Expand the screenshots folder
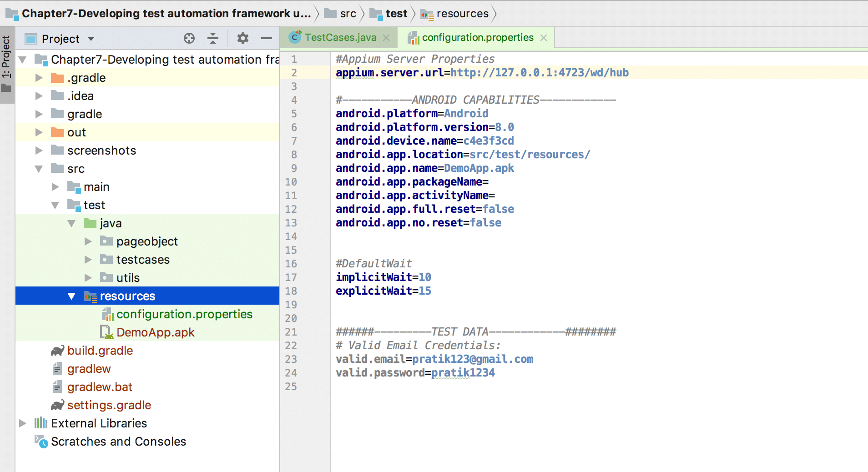Image resolution: width=868 pixels, height=472 pixels. [39, 151]
